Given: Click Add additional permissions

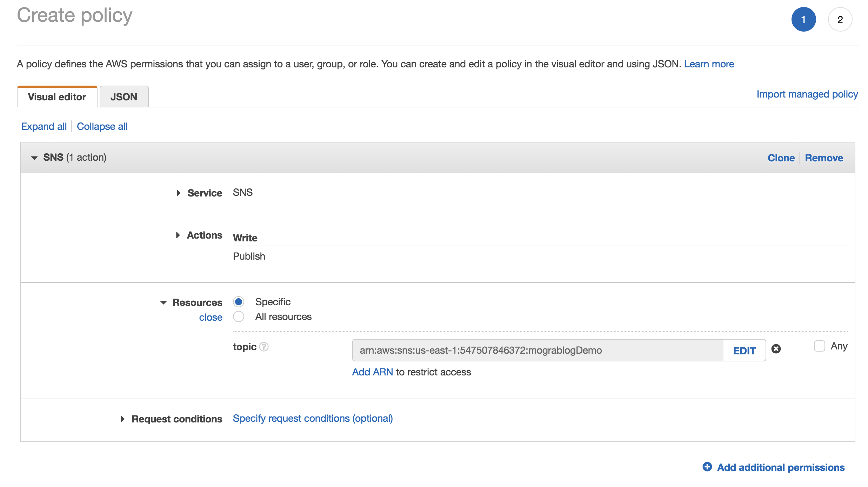Looking at the screenshot, I should tap(781, 467).
